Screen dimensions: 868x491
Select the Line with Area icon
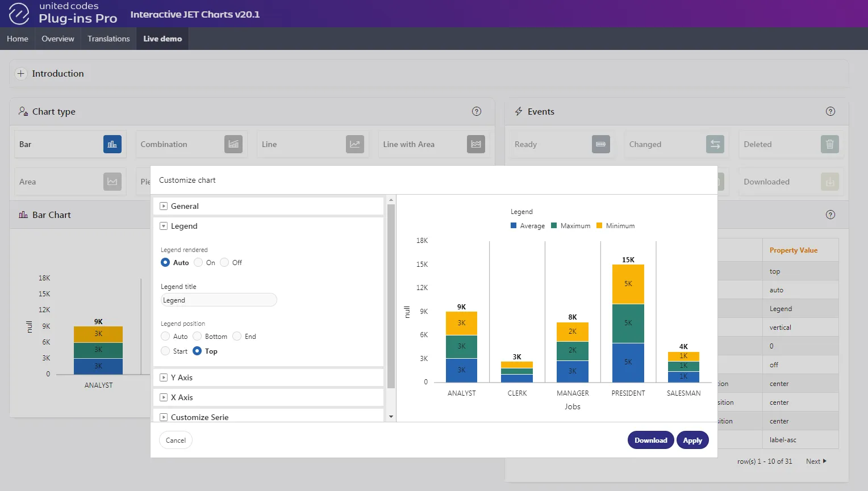pyautogui.click(x=476, y=144)
